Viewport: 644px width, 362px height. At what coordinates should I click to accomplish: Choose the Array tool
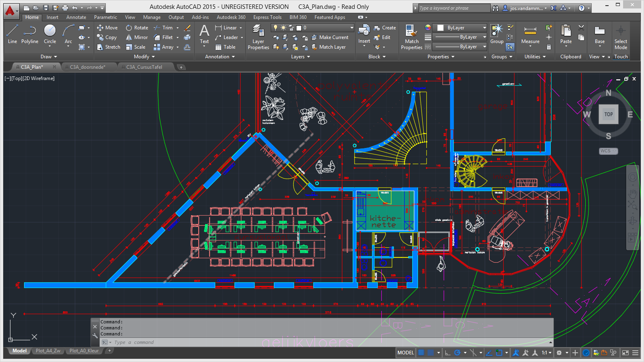164,47
